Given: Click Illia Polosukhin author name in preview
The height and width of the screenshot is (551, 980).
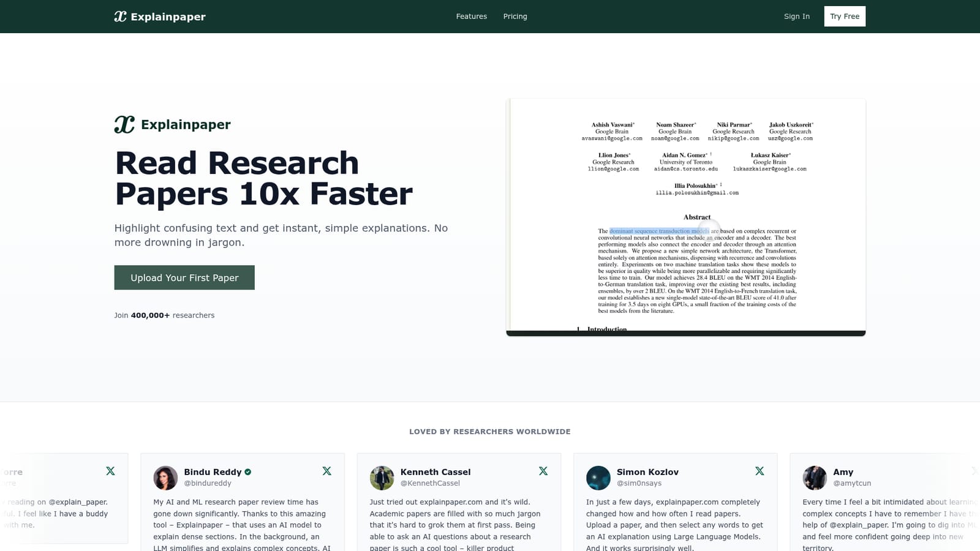Looking at the screenshot, I should 696,186.
